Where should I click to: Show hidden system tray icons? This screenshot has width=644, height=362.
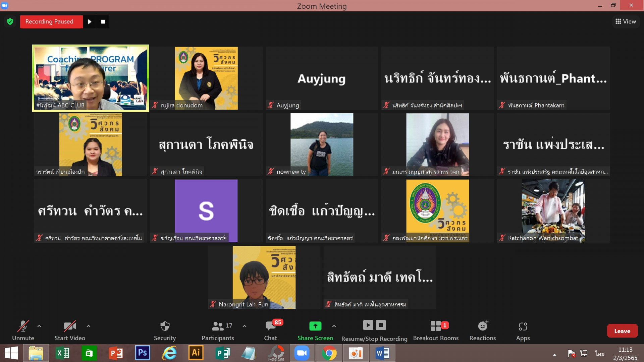(x=554, y=355)
